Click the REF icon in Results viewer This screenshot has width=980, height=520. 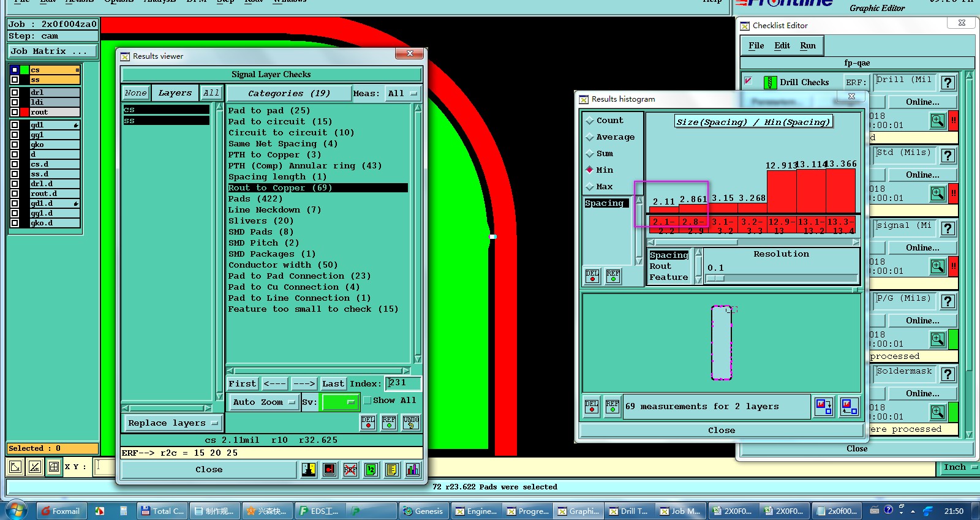coord(389,423)
